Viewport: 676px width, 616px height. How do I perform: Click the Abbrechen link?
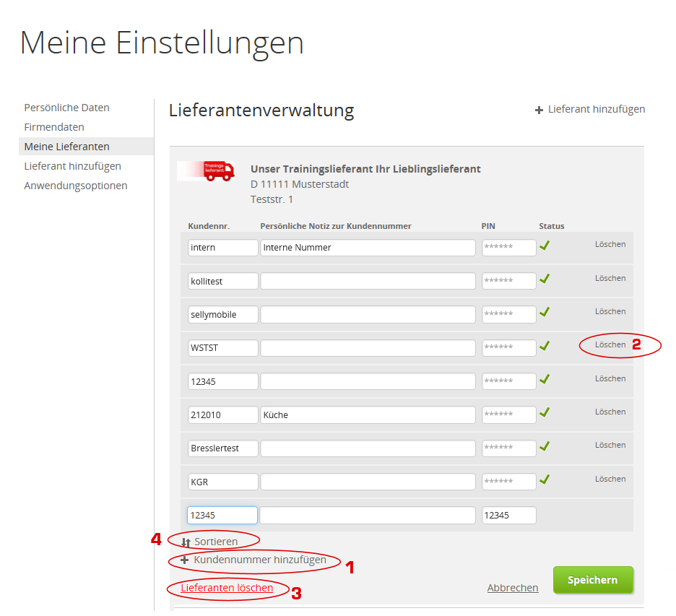coord(513,588)
